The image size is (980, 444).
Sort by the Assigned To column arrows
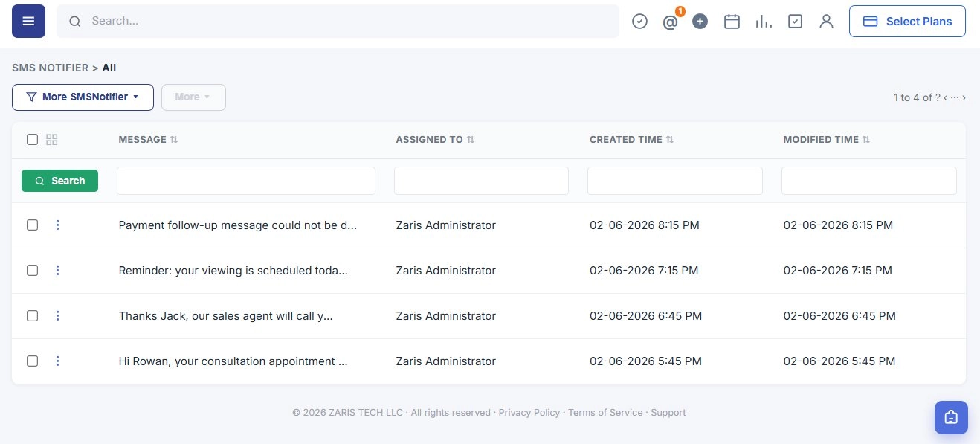471,140
